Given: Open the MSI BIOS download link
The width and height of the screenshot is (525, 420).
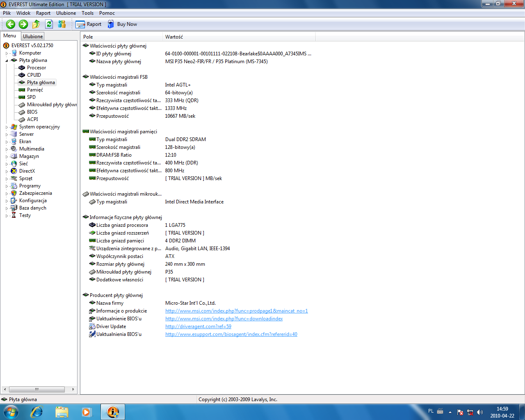Looking at the screenshot, I should (x=224, y=319).
